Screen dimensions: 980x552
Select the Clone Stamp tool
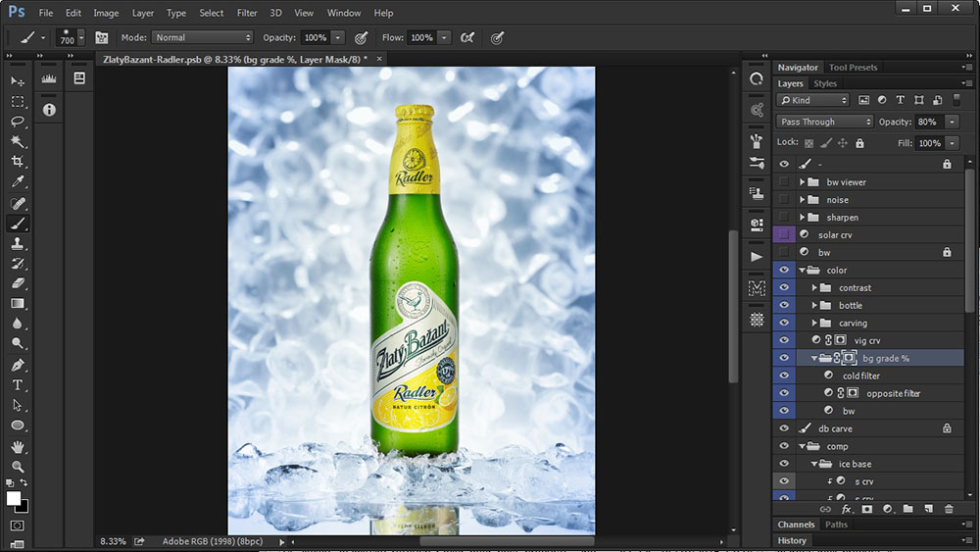point(18,243)
